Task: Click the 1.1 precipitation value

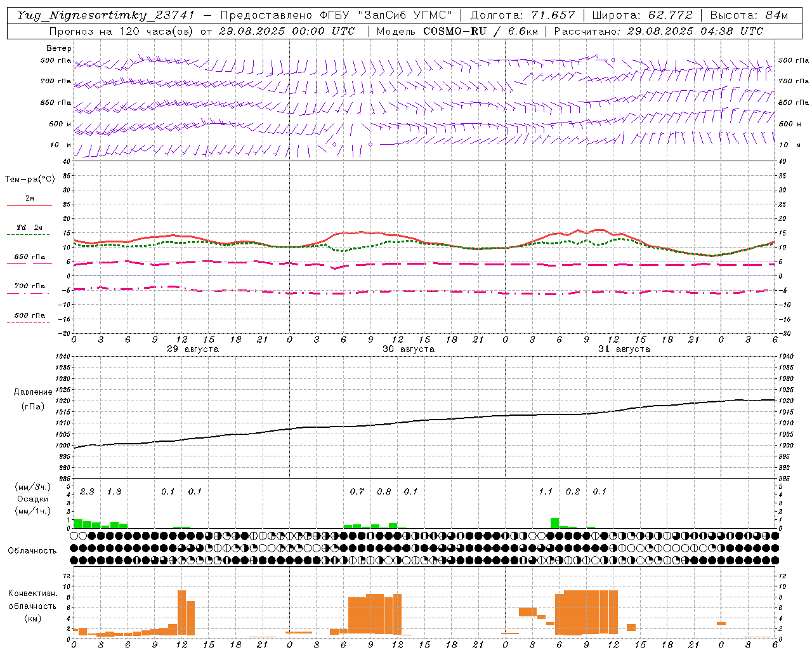Action: point(546,491)
